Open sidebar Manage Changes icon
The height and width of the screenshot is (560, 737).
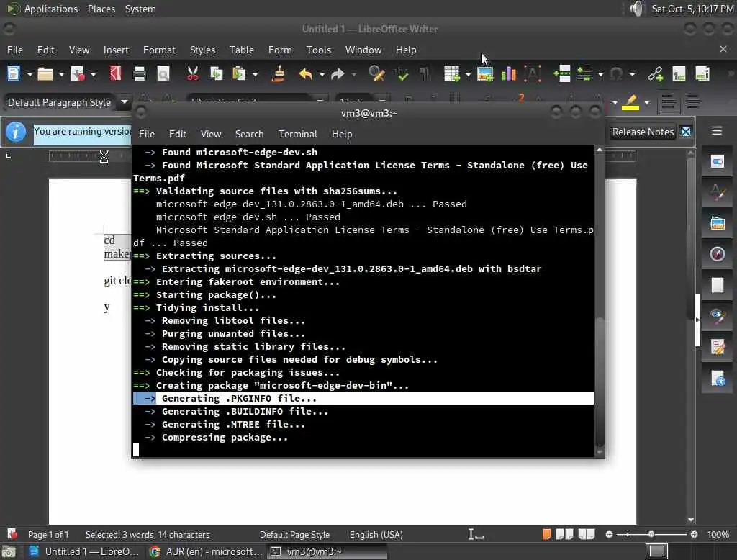coord(718,347)
